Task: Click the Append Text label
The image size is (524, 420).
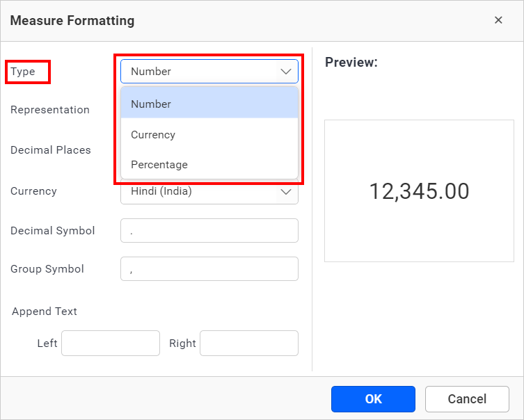Action: pyautogui.click(x=45, y=312)
